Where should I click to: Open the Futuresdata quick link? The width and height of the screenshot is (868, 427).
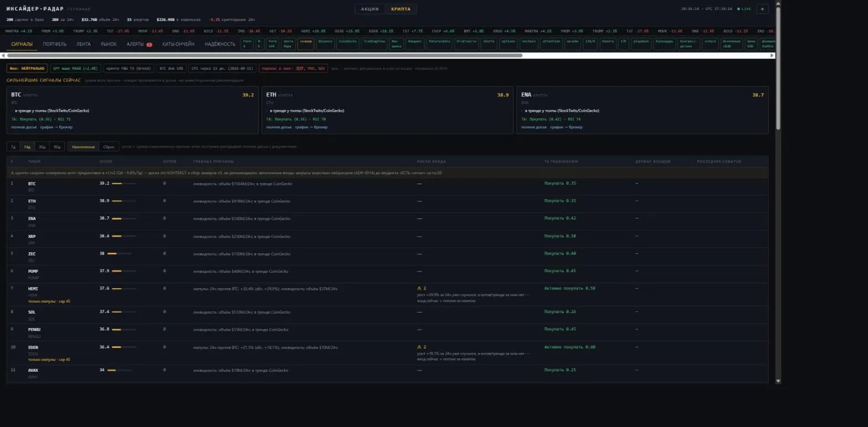[439, 44]
